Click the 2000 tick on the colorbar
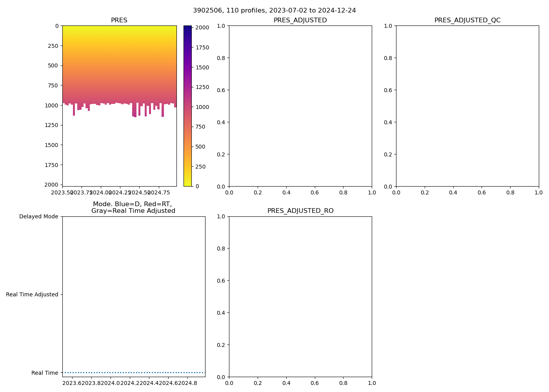 202,27
